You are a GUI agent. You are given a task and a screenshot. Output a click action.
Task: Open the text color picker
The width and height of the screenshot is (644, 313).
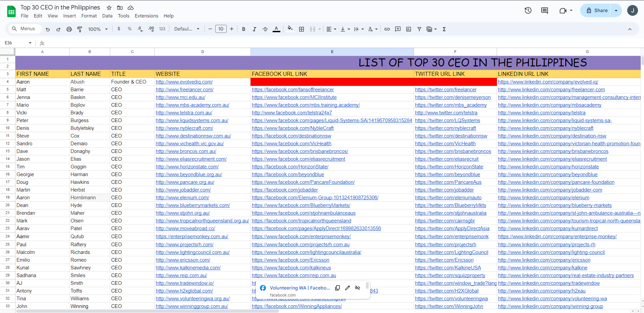(276, 29)
